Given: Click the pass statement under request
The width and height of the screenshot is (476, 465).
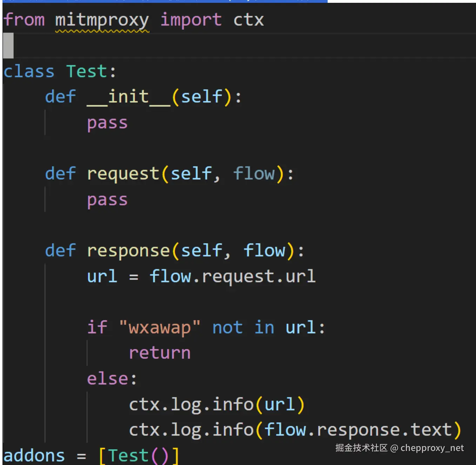Looking at the screenshot, I should coord(107,200).
